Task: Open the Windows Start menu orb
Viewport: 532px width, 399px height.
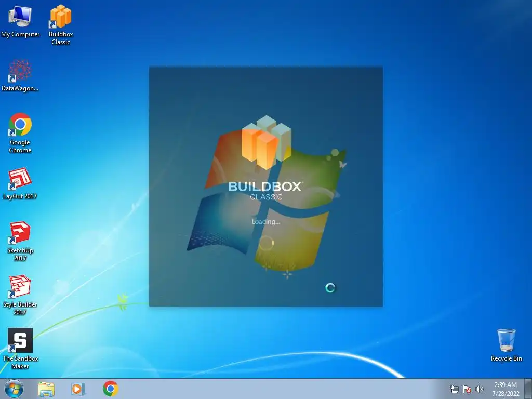Action: pos(14,389)
